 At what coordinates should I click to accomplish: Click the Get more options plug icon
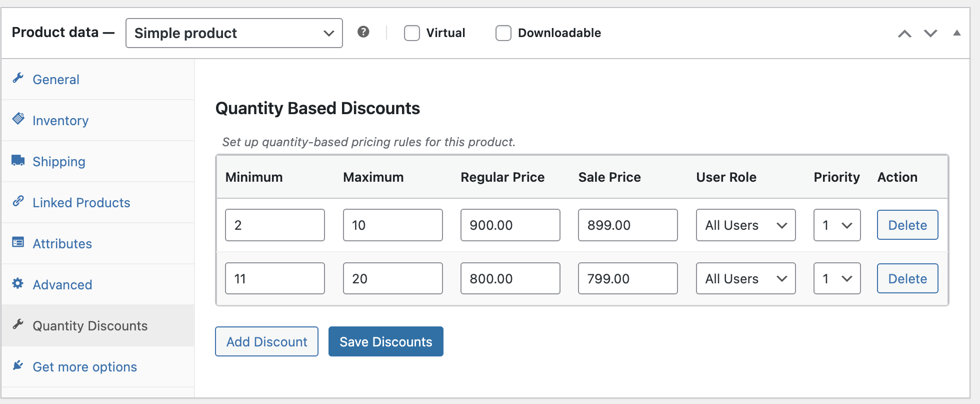click(18, 365)
